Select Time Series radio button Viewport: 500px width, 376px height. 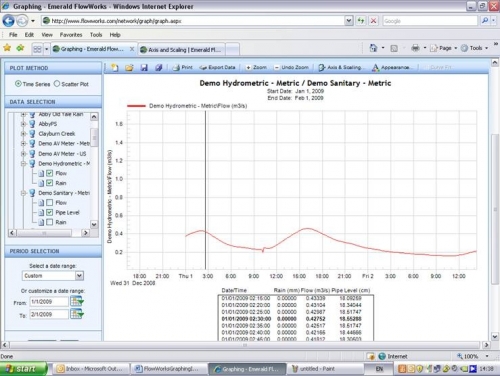pyautogui.click(x=18, y=84)
